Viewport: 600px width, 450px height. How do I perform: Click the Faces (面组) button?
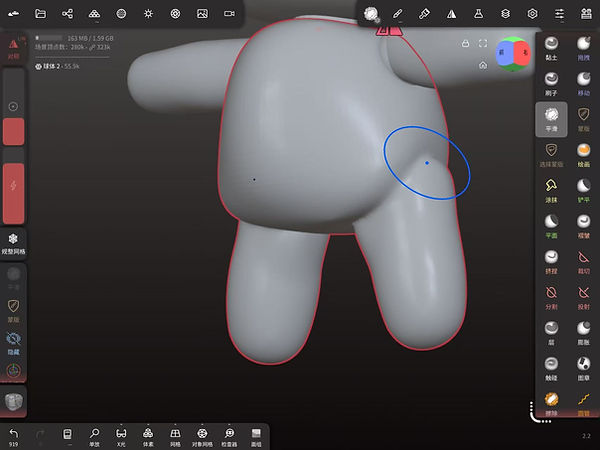point(256,437)
